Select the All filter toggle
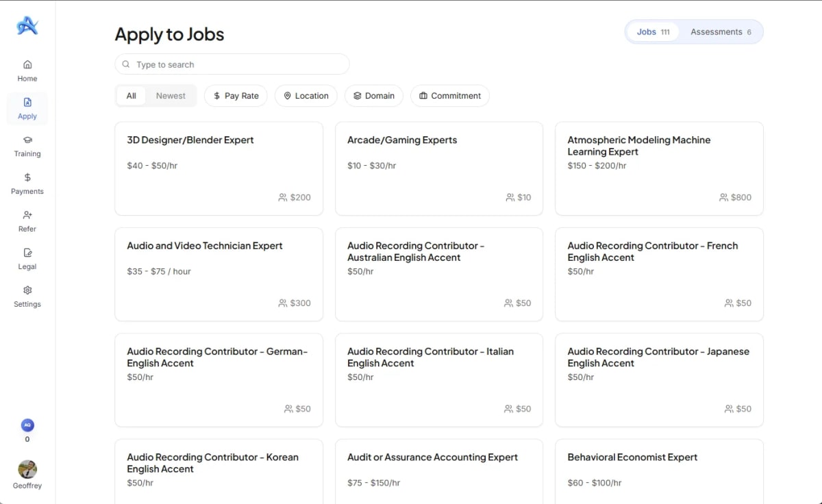This screenshot has height=504, width=822. point(131,96)
